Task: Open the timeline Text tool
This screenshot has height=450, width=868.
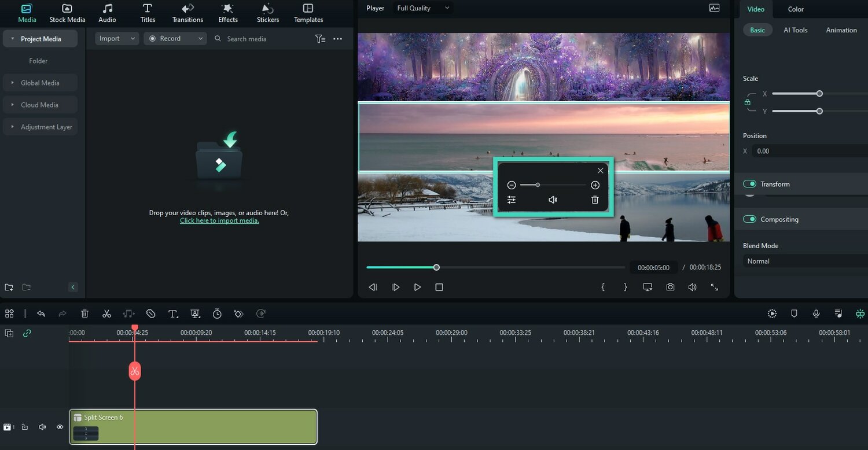Action: [x=173, y=313]
